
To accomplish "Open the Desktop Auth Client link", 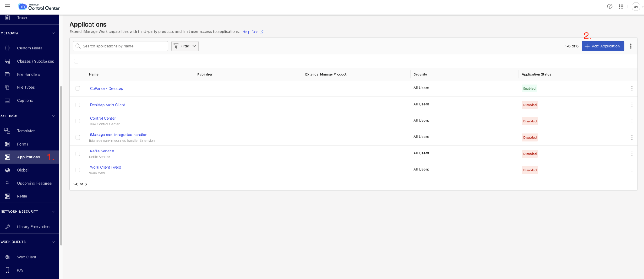I will pyautogui.click(x=107, y=105).
